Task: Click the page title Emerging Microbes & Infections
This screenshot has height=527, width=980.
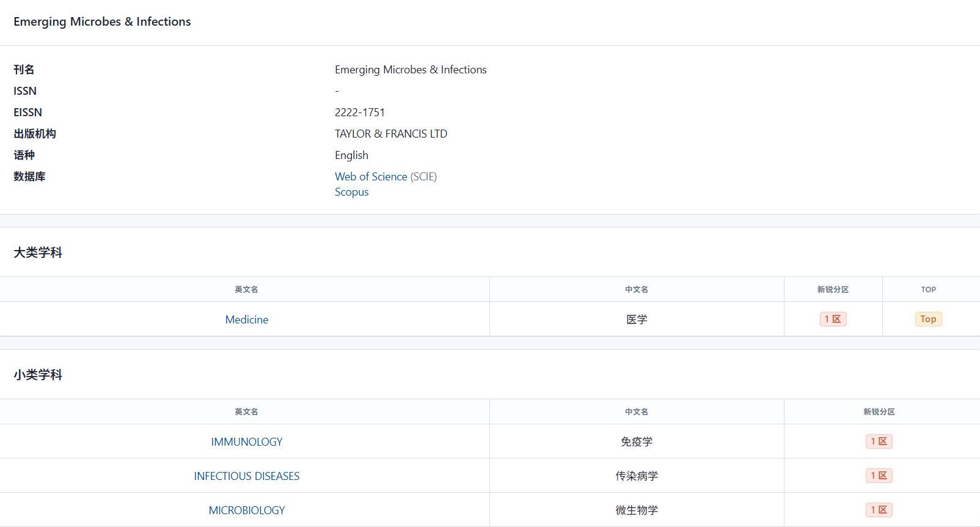Action: click(x=102, y=22)
